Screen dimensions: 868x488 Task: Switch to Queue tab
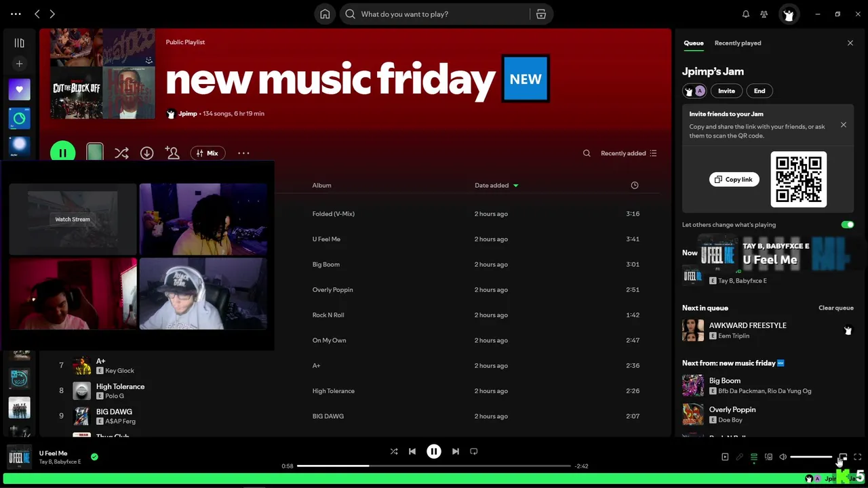693,43
